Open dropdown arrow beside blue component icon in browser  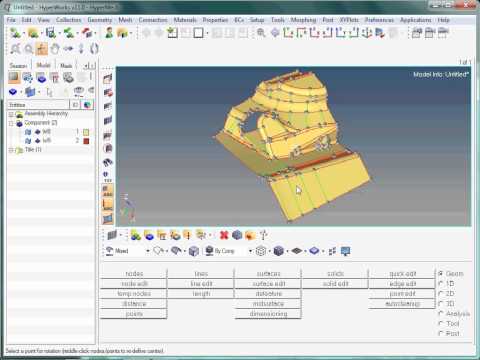pyautogui.click(x=21, y=91)
